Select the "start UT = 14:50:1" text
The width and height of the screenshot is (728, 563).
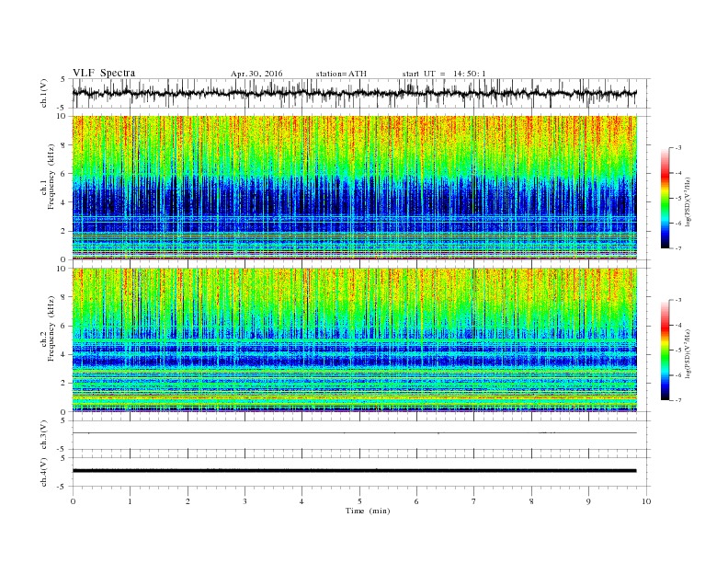(x=444, y=74)
